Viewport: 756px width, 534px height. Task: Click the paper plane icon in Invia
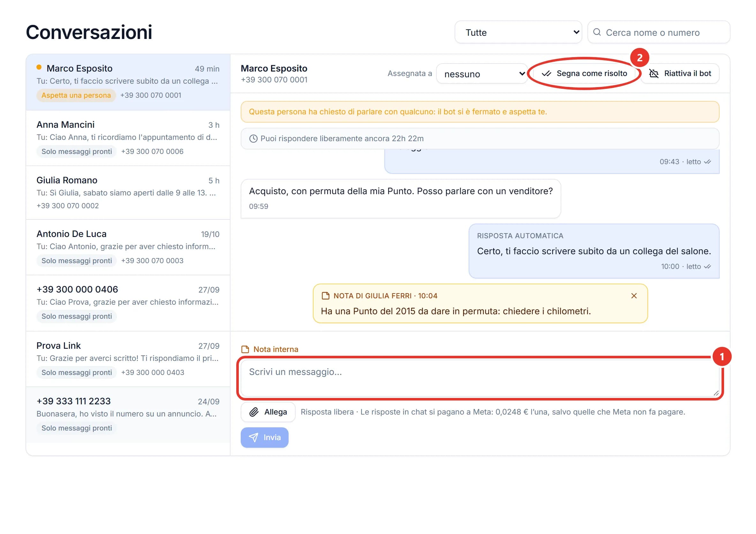point(253,438)
